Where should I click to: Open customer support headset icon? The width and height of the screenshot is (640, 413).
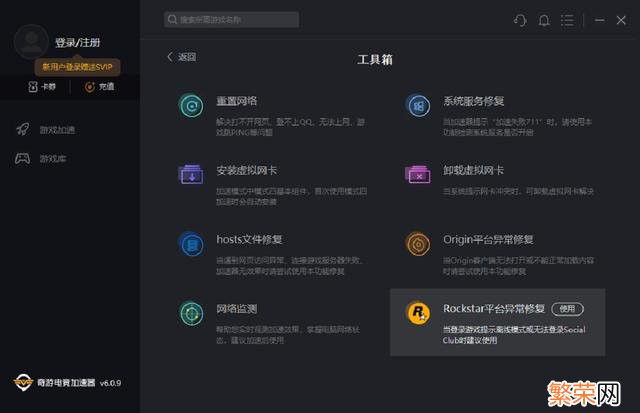pos(520,20)
